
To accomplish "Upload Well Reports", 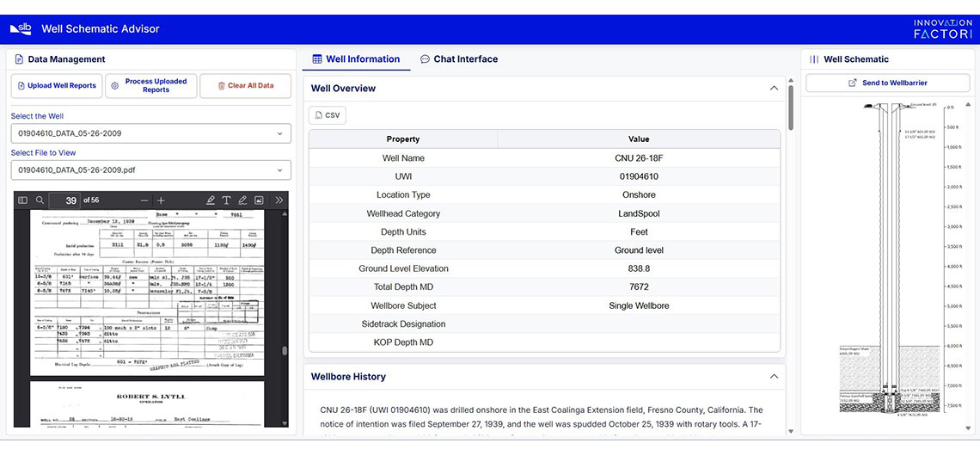I will click(x=57, y=86).
